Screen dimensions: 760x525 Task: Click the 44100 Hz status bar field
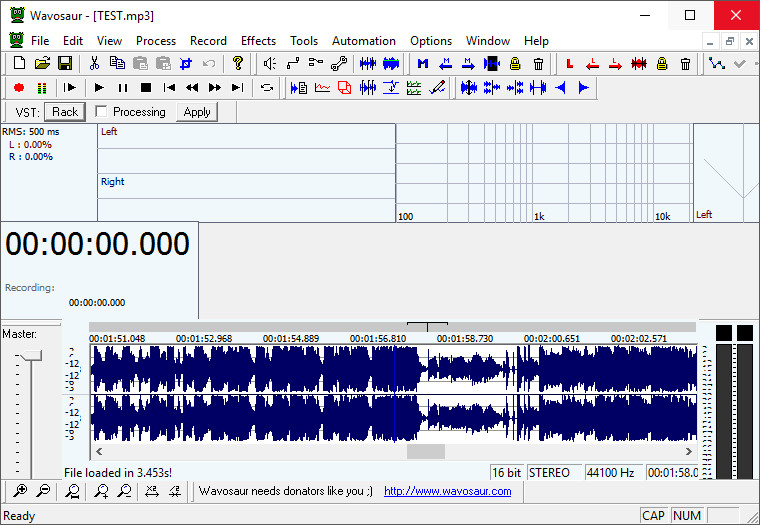[613, 472]
